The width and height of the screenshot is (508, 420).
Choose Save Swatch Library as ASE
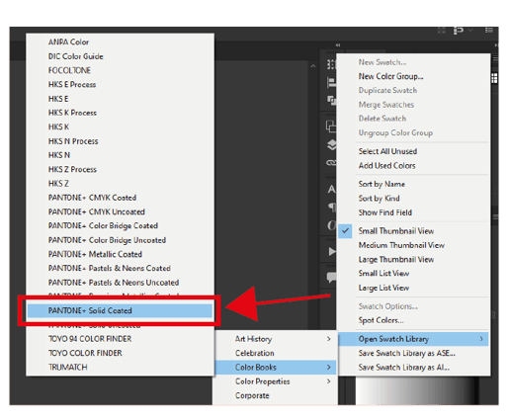coord(406,353)
